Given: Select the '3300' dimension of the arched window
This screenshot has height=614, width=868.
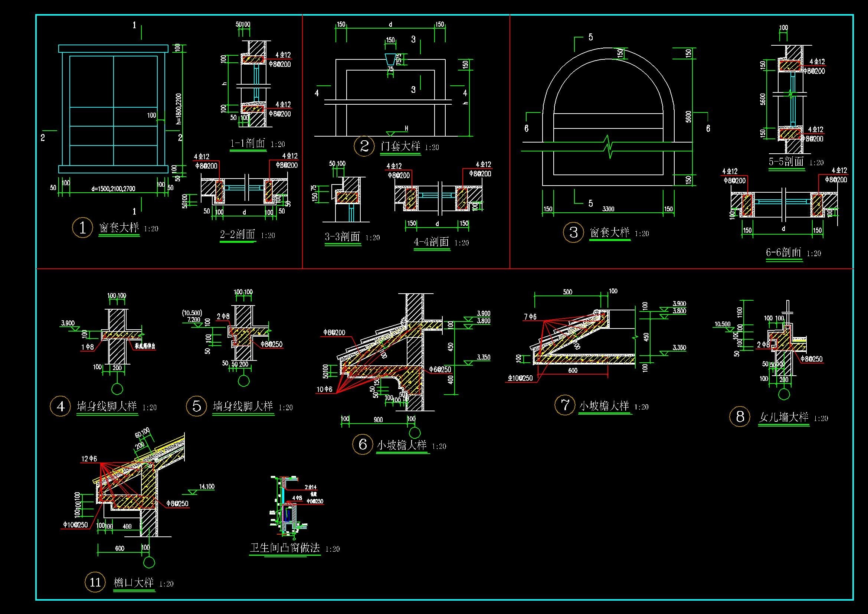Looking at the screenshot, I should [608, 209].
